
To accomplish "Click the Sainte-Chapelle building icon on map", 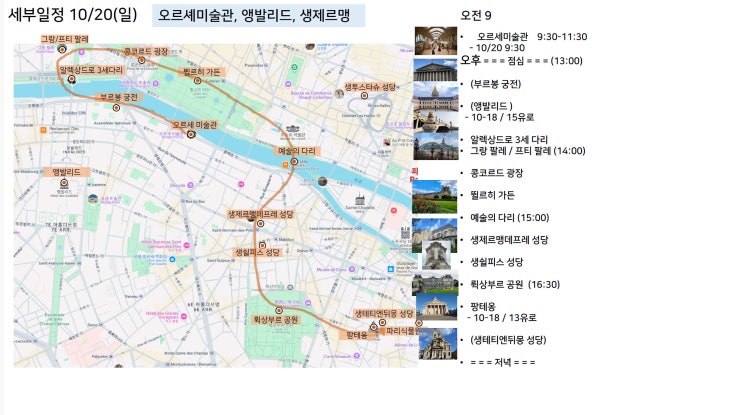I will click(360, 199).
